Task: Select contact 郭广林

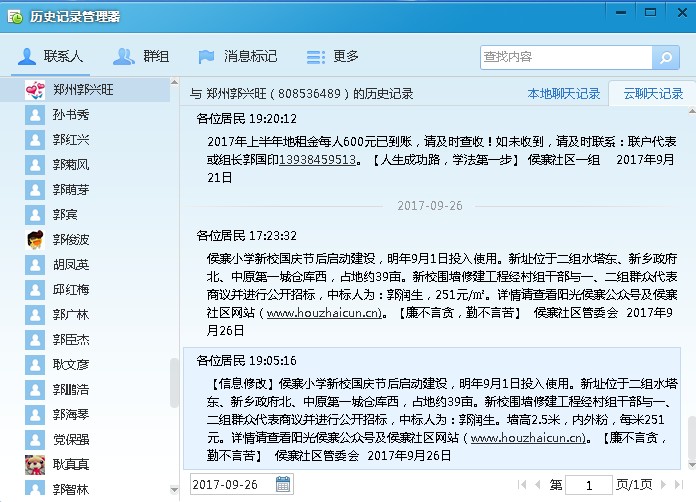Action: 85,315
